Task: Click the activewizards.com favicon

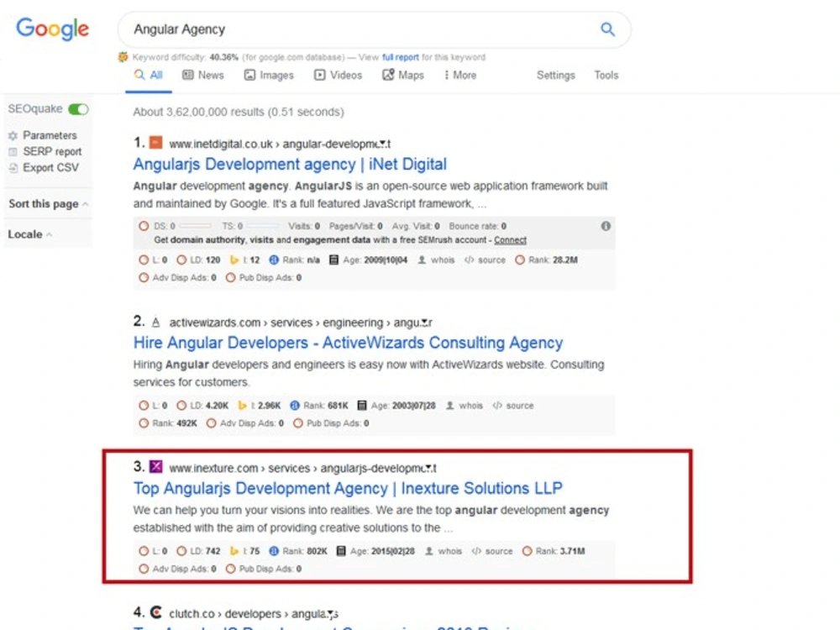Action: click(155, 322)
